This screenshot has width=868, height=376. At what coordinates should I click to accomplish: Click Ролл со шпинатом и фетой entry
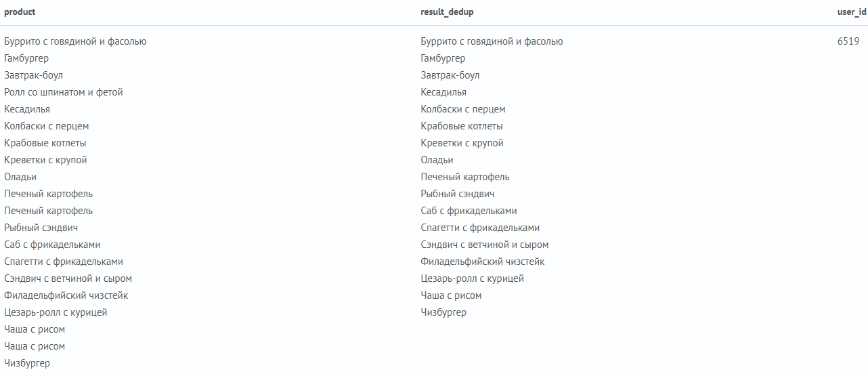(x=64, y=92)
